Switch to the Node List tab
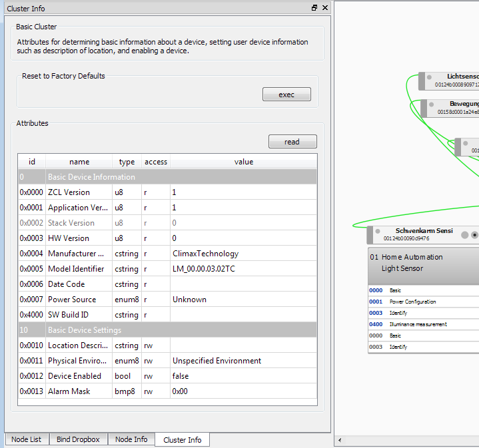The height and width of the screenshot is (448, 479). (26, 439)
